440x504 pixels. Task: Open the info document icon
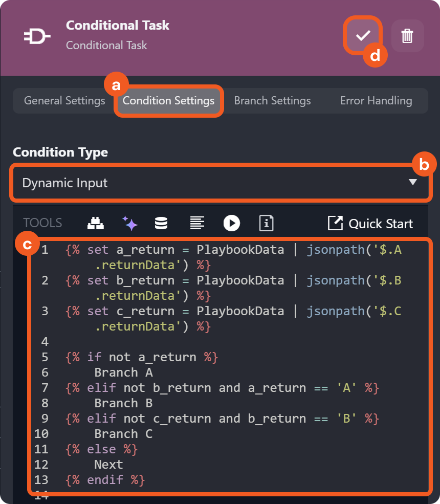click(266, 223)
